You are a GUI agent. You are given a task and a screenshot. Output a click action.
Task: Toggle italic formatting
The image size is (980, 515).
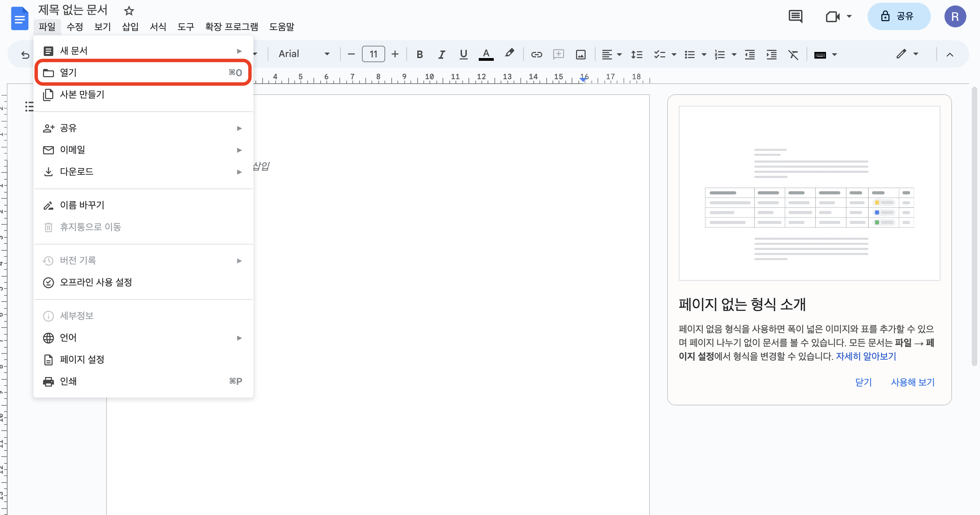[x=441, y=54]
